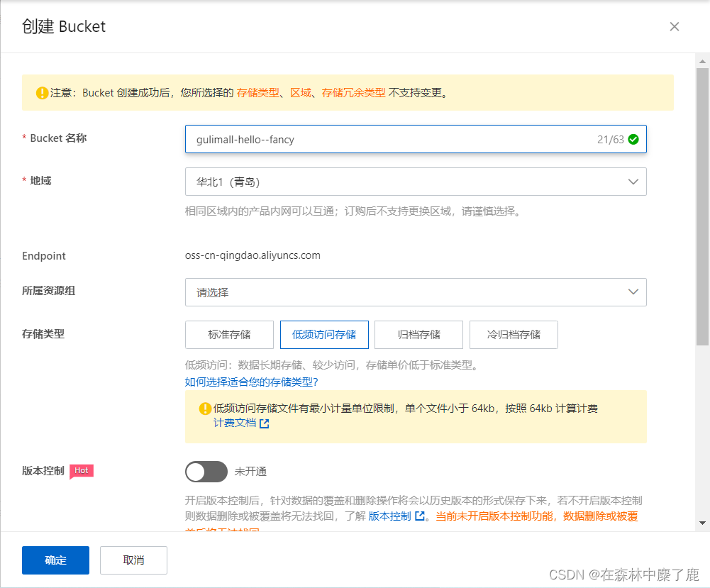Click the warning icon in top notice banner
The height and width of the screenshot is (588, 710).
pyautogui.click(x=42, y=93)
